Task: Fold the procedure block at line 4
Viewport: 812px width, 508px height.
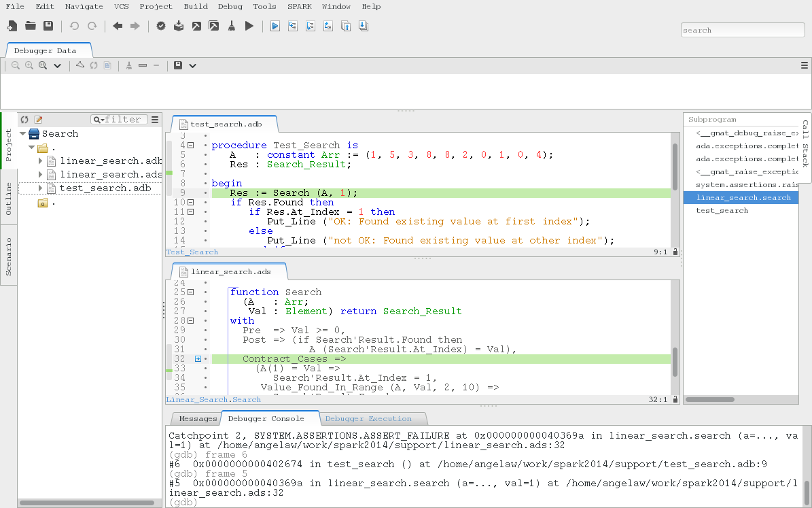Action: coord(190,145)
